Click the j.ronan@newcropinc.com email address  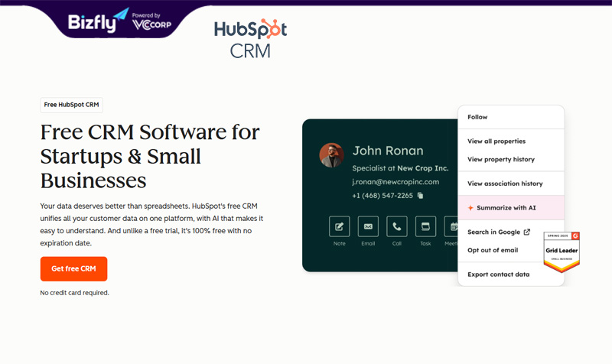(396, 182)
